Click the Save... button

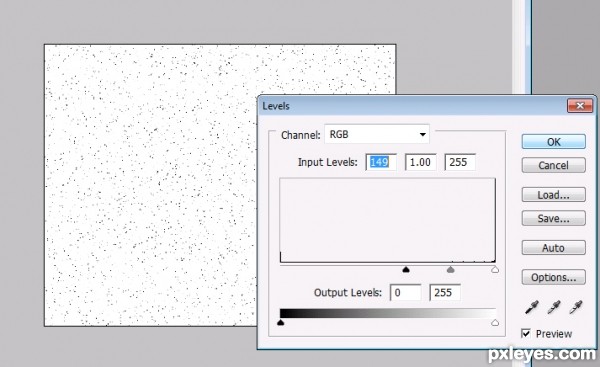[553, 218]
